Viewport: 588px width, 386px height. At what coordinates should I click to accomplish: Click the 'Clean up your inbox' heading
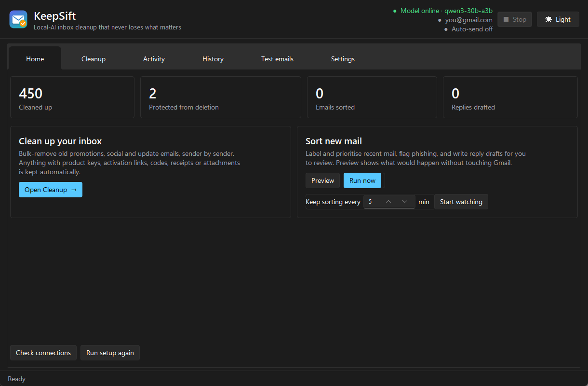[x=60, y=141]
